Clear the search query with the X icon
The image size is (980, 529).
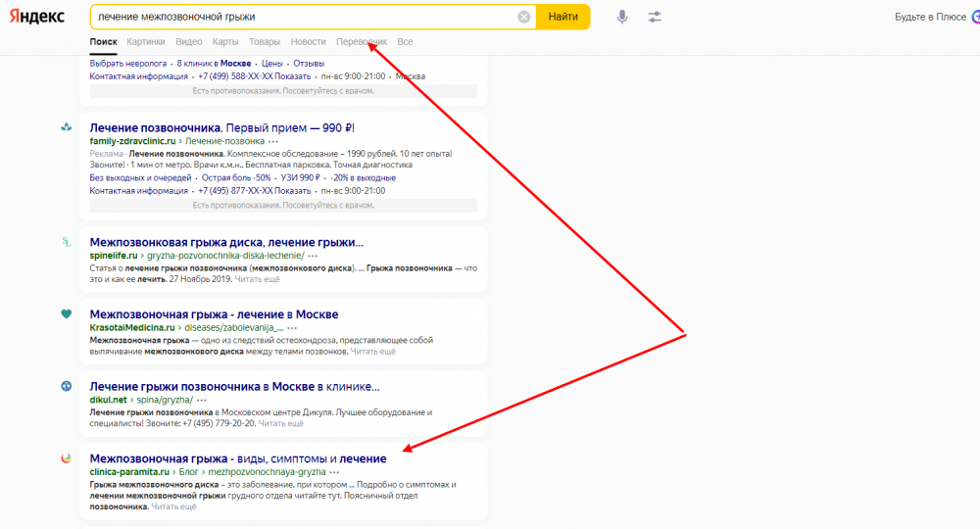pyautogui.click(x=524, y=17)
